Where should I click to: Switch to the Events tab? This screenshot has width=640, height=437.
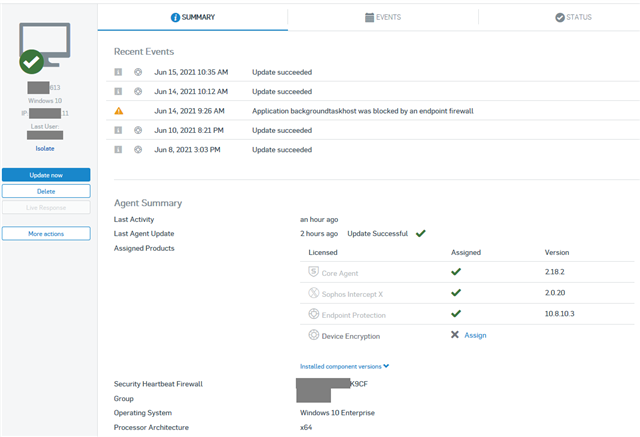(383, 17)
